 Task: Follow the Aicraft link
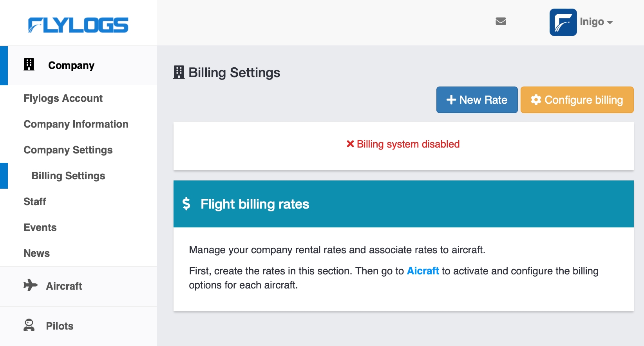pyautogui.click(x=423, y=271)
